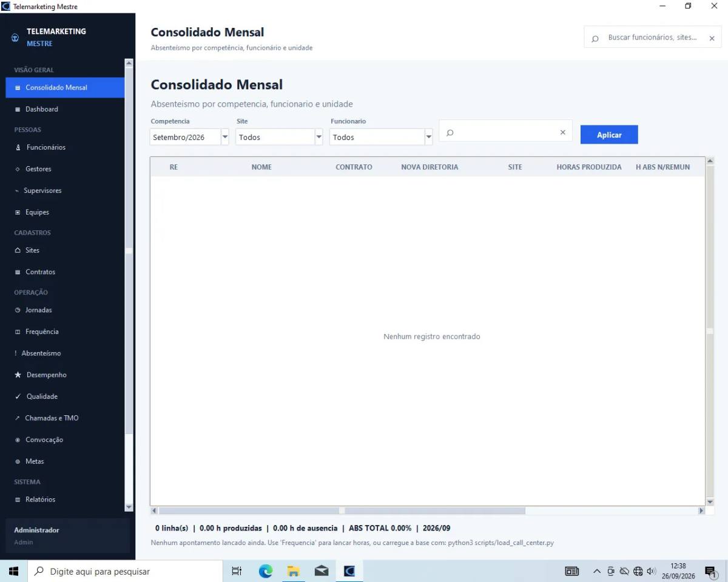Viewport: 728px width, 582px height.
Task: Open the Consolidado Mensal sidebar item
Action: point(65,87)
